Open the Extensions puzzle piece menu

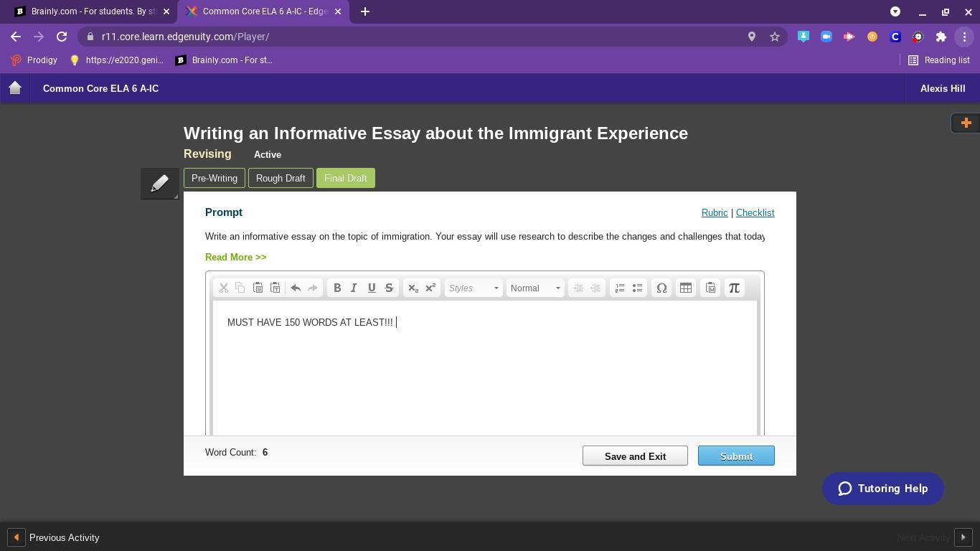pos(941,37)
